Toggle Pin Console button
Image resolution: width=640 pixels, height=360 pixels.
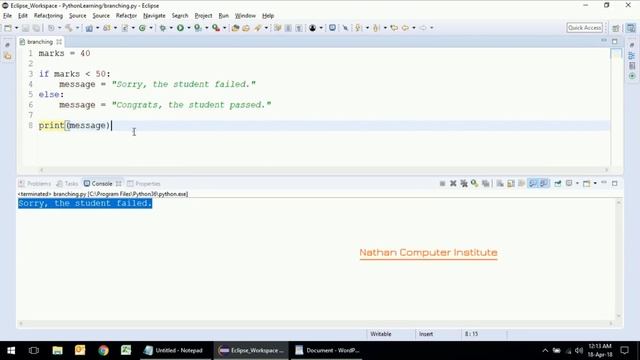558,184
